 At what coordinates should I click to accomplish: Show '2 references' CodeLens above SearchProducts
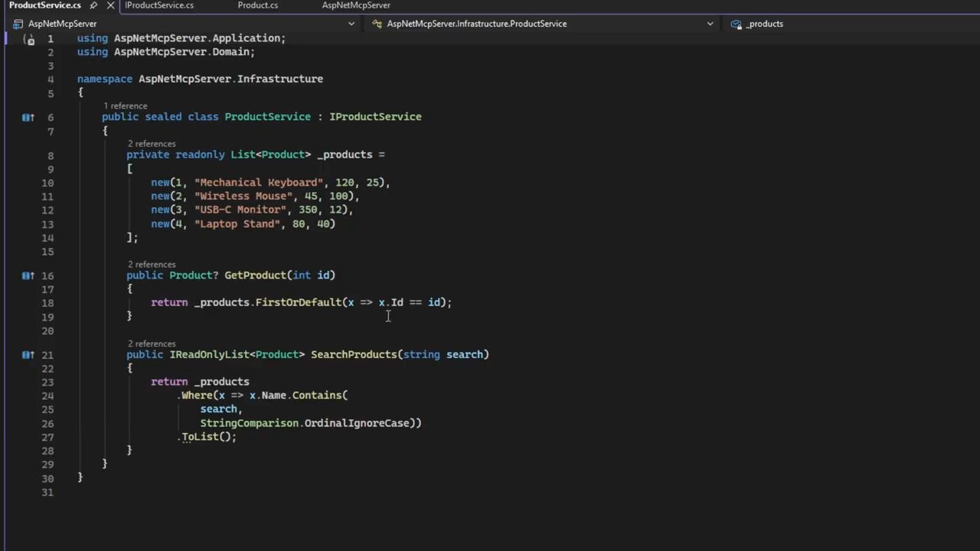(x=152, y=344)
